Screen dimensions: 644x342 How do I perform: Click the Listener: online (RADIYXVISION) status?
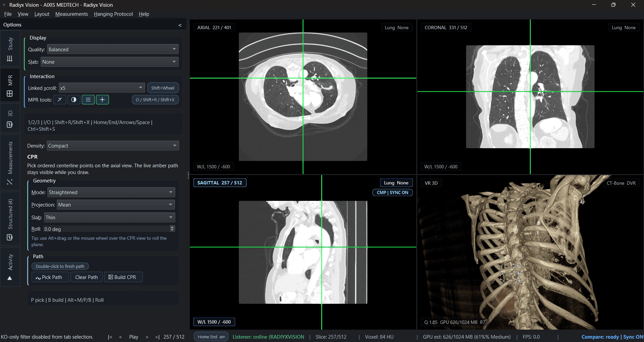tap(268, 337)
